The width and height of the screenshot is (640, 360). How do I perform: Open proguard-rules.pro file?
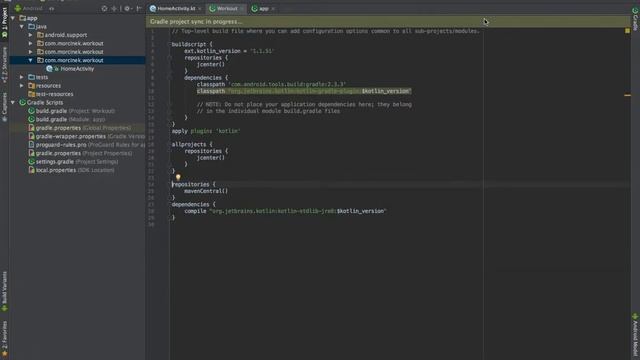coord(87,145)
